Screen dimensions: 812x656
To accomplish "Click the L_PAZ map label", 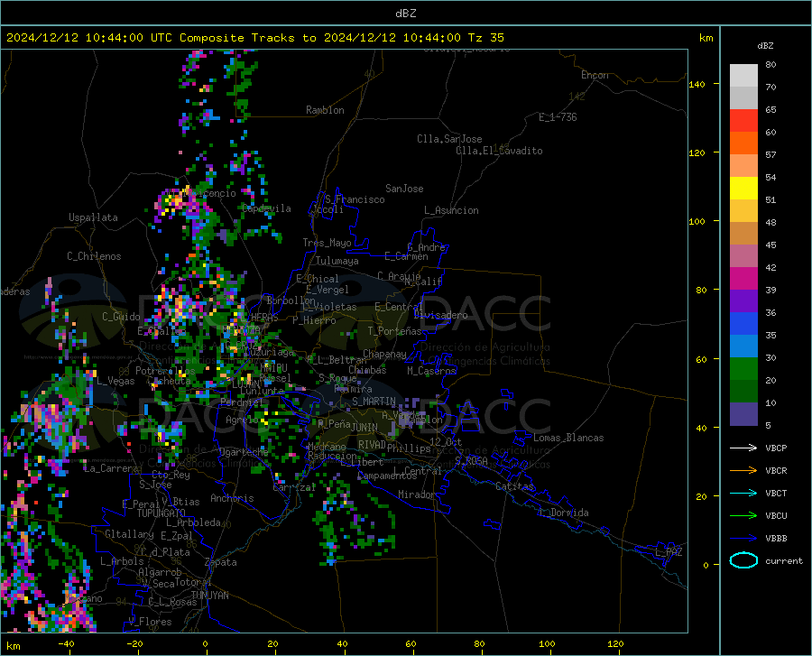I will click(x=669, y=552).
